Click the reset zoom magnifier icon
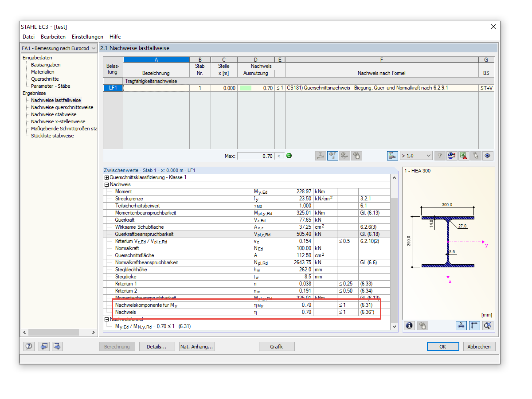 (x=488, y=325)
